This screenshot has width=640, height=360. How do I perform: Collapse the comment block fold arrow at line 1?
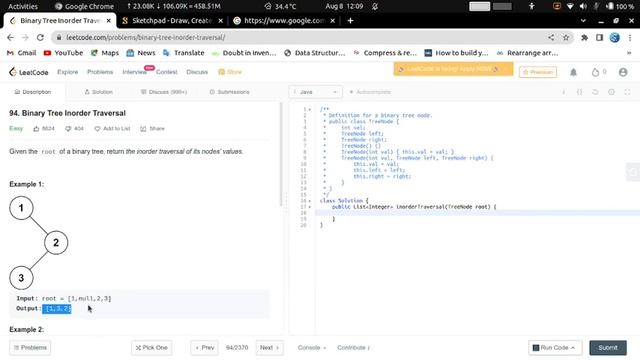click(x=310, y=109)
